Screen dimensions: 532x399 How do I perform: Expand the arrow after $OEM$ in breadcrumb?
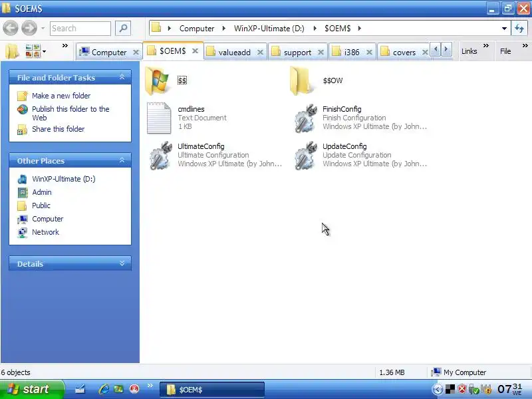coord(359,29)
